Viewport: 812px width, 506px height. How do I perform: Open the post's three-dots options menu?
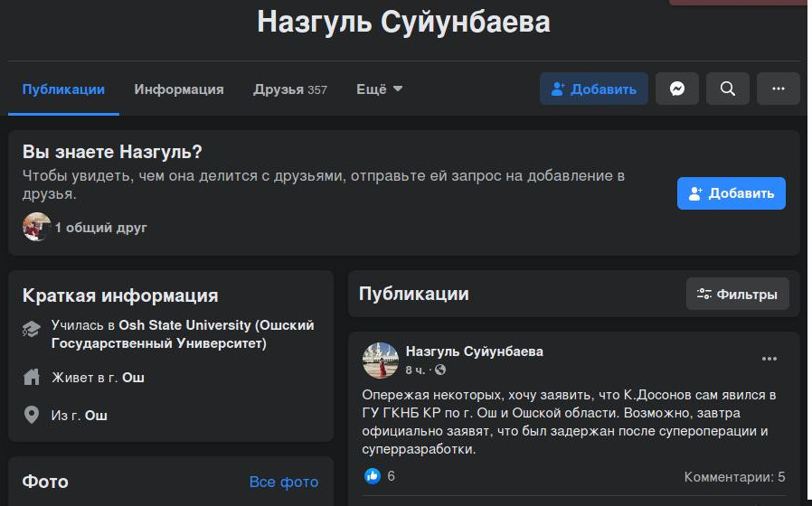point(769,359)
